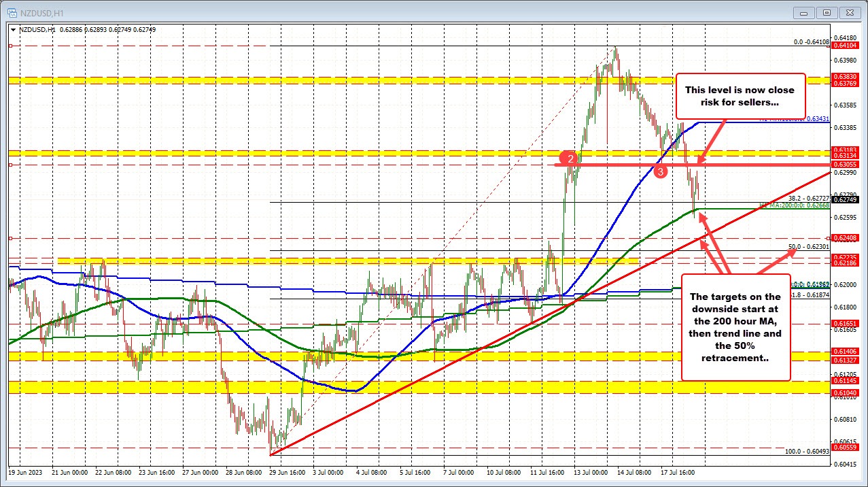Screen dimensions: 868x487
Task: Select the red circled number 2 marker
Action: (569, 158)
